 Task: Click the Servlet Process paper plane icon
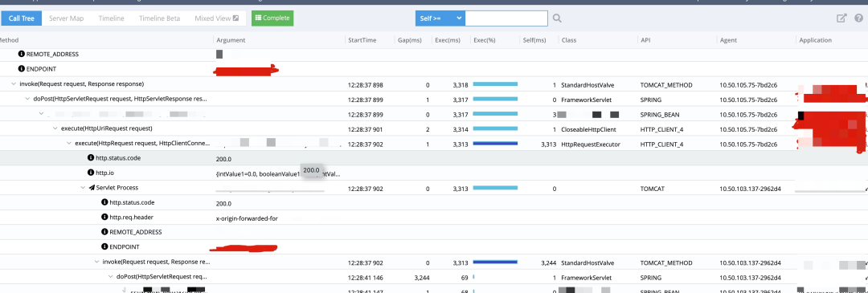(92, 188)
